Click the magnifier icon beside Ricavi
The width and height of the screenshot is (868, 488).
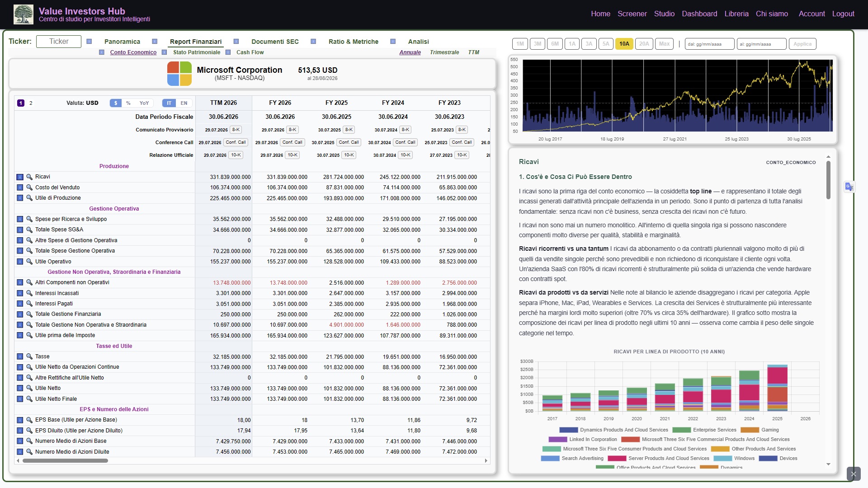coord(29,177)
